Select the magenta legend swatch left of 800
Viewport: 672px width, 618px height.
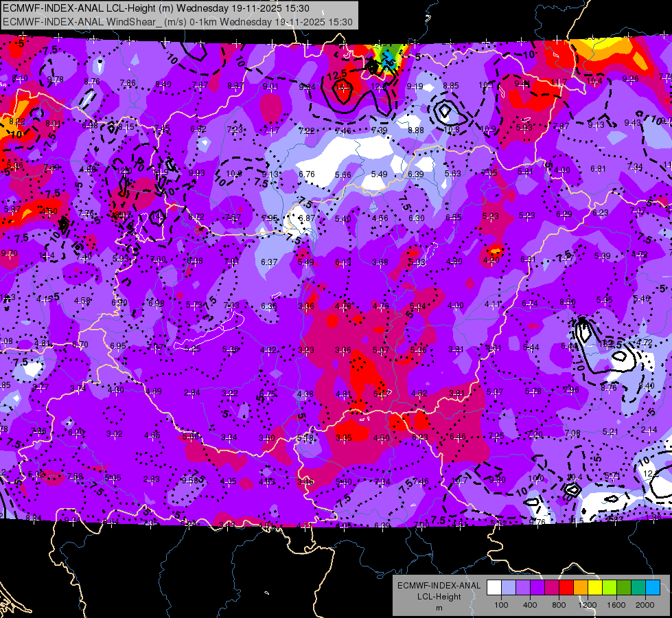point(552,588)
